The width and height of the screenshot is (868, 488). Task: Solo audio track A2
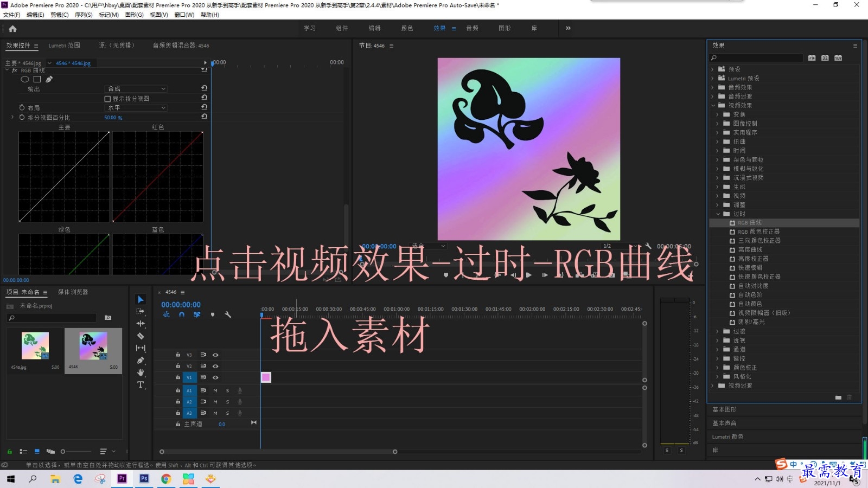pos(227,402)
